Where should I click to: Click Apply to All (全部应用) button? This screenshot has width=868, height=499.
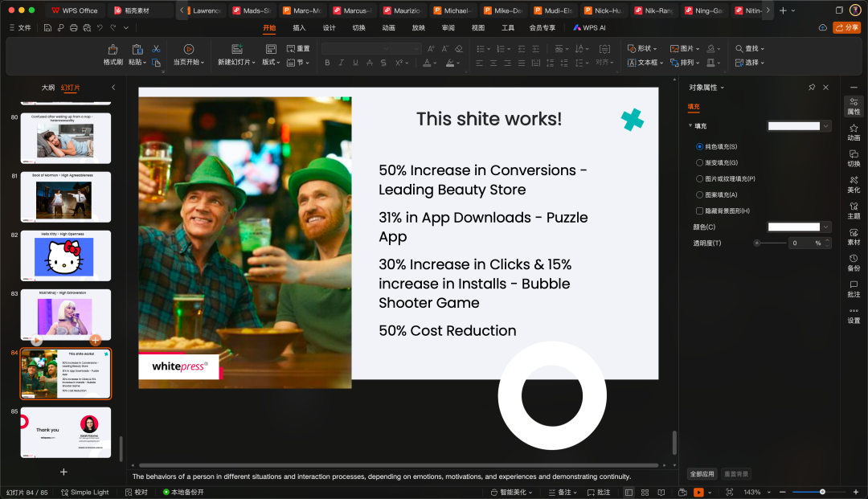[702, 474]
